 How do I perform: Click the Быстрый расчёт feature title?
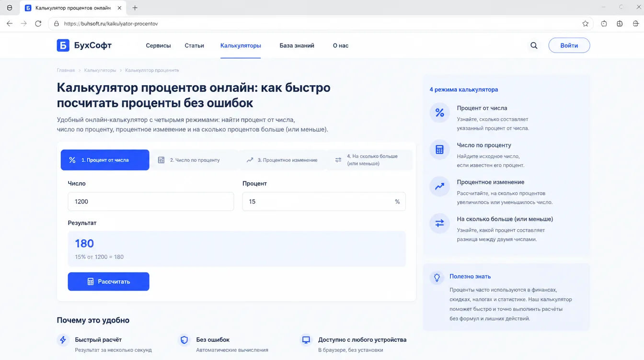[x=98, y=339]
